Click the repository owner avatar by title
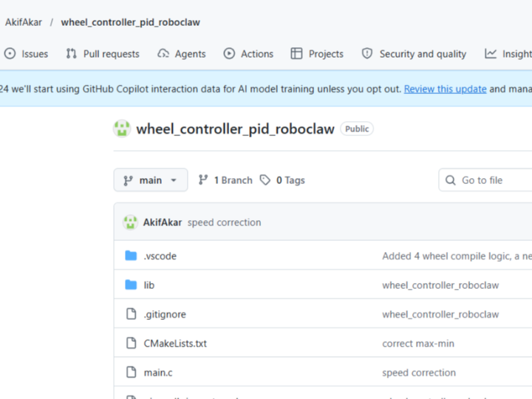 click(122, 129)
